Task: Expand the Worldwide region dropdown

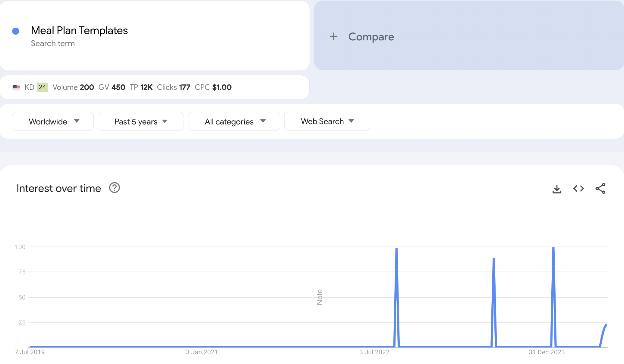Action: tap(53, 121)
